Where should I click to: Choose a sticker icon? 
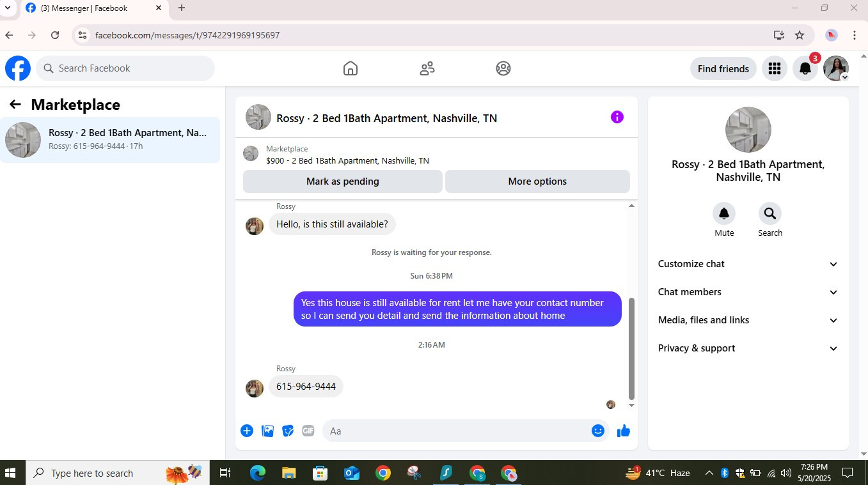click(x=288, y=431)
